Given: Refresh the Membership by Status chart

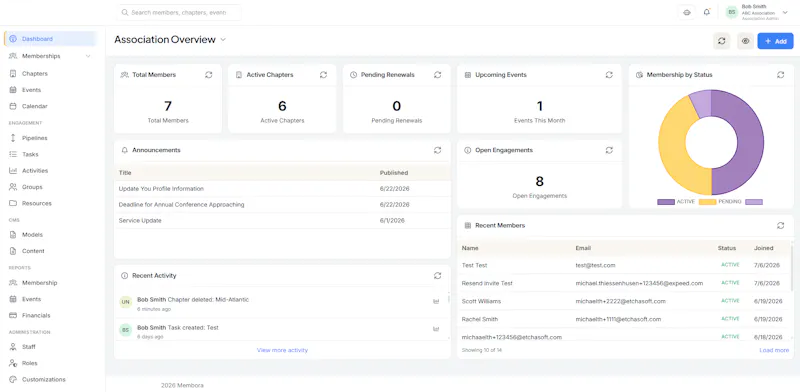Looking at the screenshot, I should point(781,75).
